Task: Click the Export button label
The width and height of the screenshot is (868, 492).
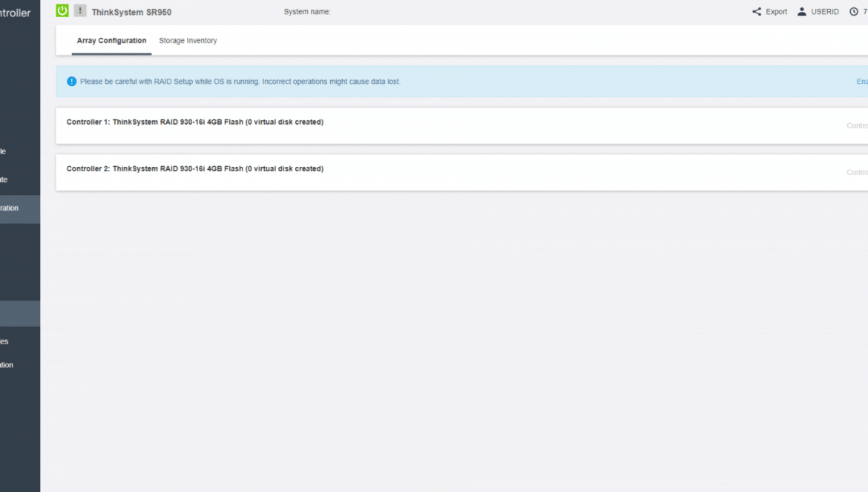Action: (x=776, y=12)
